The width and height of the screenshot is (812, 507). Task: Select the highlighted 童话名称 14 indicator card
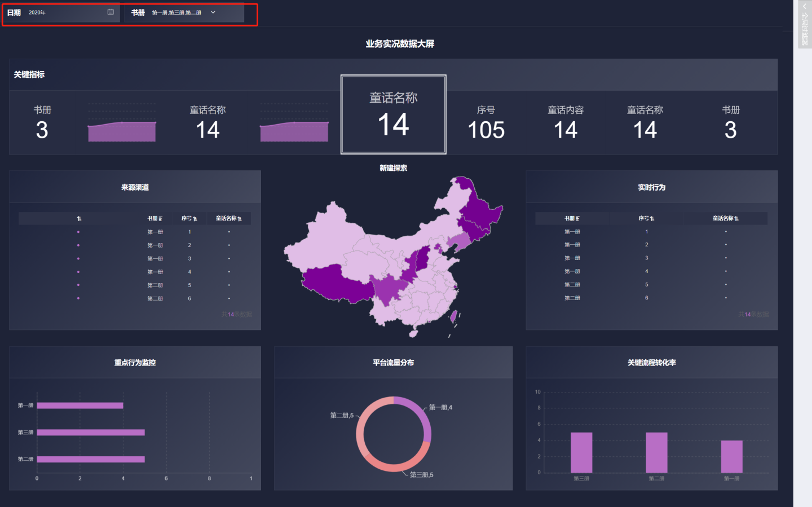point(393,114)
